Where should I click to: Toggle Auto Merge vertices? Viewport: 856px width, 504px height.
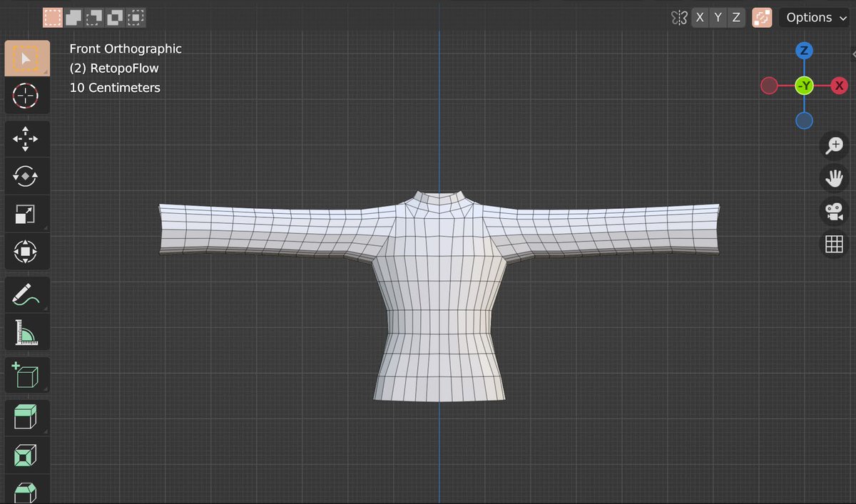point(762,18)
